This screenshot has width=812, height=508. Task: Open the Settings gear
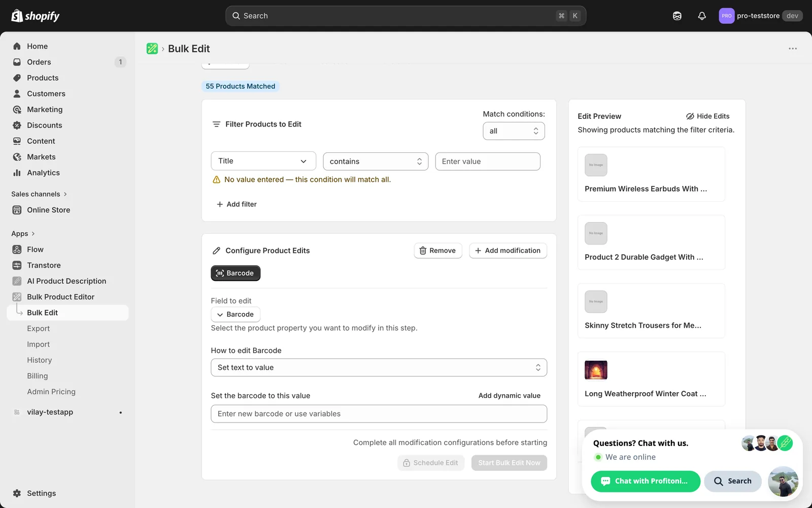(x=17, y=493)
